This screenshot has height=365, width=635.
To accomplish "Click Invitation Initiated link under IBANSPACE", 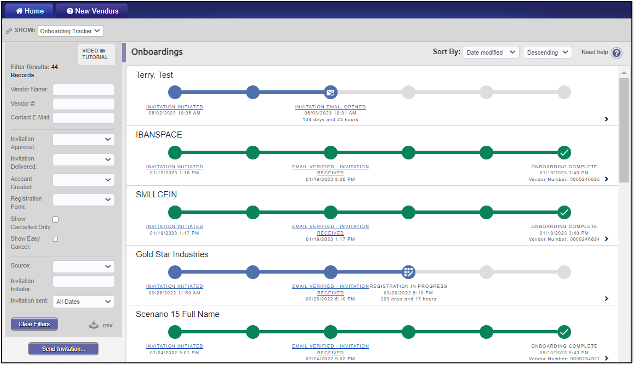I will point(175,166).
